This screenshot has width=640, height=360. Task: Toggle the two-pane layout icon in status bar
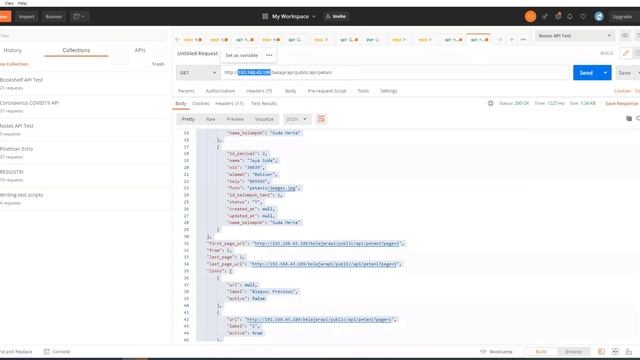(x=601, y=351)
